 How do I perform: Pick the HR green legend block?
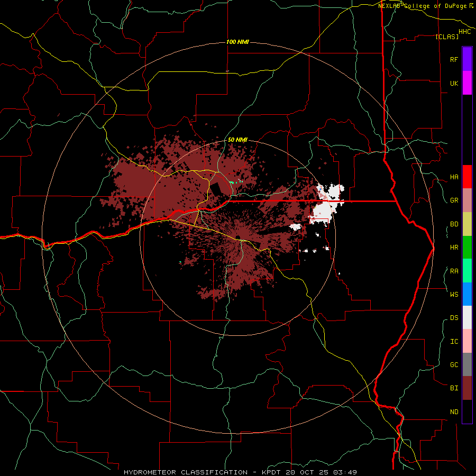click(467, 248)
